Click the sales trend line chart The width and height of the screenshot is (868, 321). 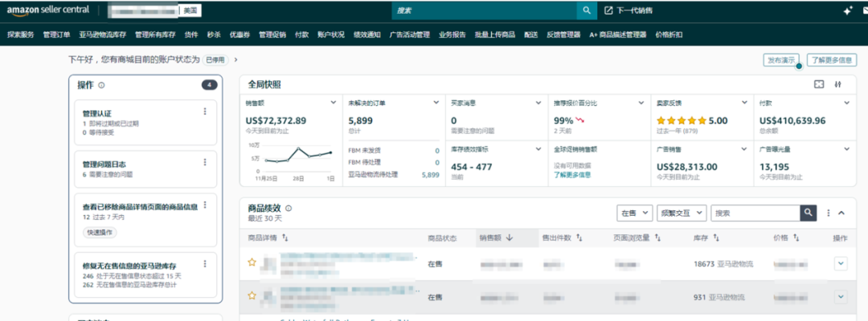[x=299, y=156]
